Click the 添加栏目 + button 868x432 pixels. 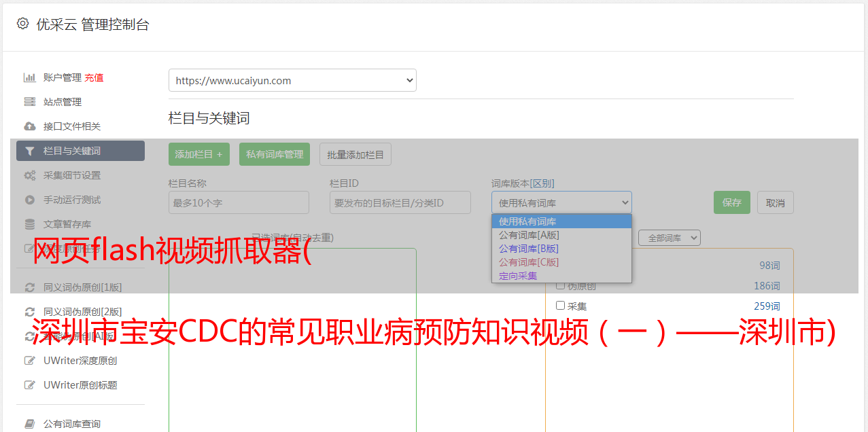(x=199, y=154)
